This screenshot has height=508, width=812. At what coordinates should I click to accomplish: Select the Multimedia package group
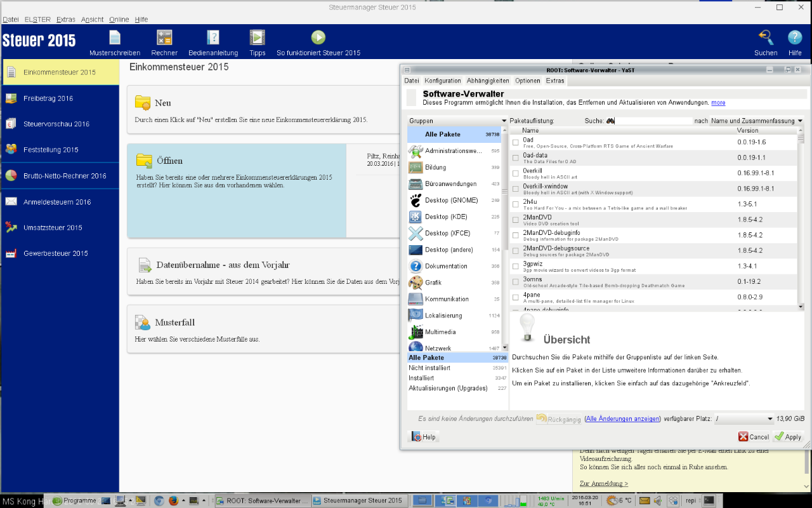tap(454, 333)
